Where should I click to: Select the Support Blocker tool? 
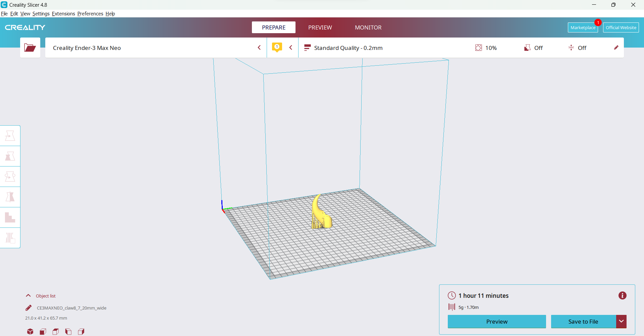click(x=10, y=238)
